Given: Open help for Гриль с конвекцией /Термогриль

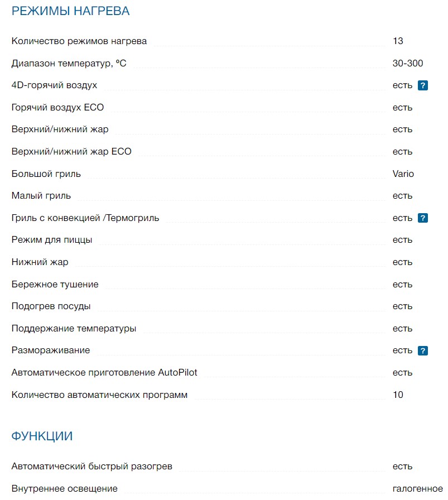Looking at the screenshot, I should pos(423,218).
